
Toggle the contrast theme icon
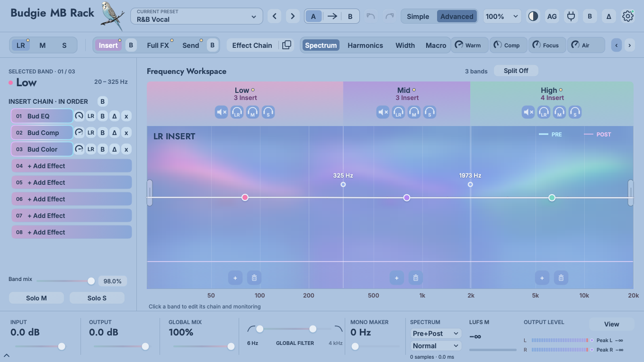(x=533, y=16)
